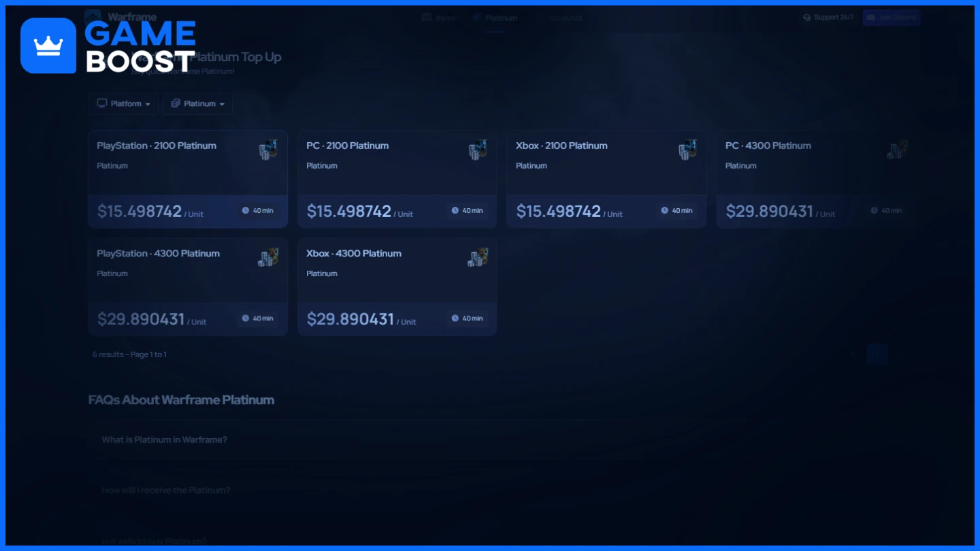Image resolution: width=980 pixels, height=551 pixels.
Task: Click clock icon on Xbox 2100 Platinum card
Action: pos(665,211)
